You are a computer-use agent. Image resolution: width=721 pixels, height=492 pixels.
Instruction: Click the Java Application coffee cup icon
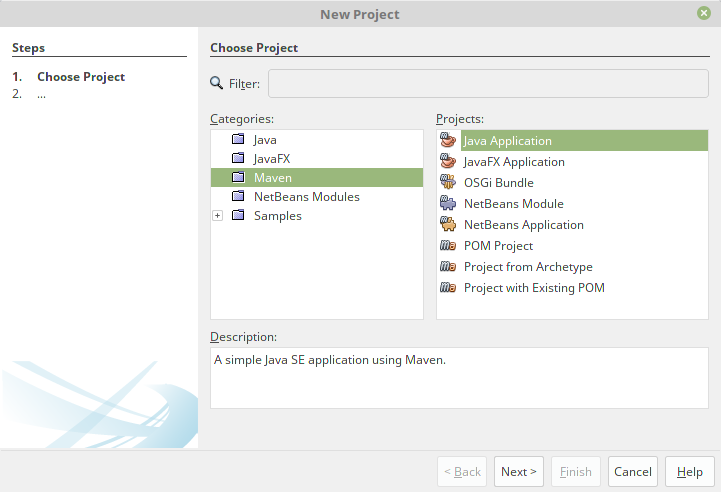(x=448, y=140)
